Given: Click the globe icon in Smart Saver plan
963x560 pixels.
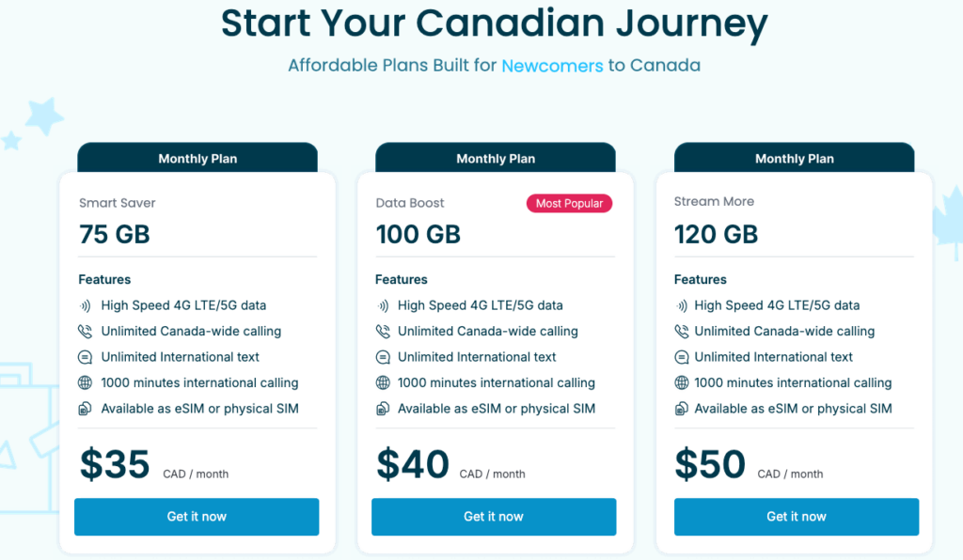Looking at the screenshot, I should (x=86, y=382).
